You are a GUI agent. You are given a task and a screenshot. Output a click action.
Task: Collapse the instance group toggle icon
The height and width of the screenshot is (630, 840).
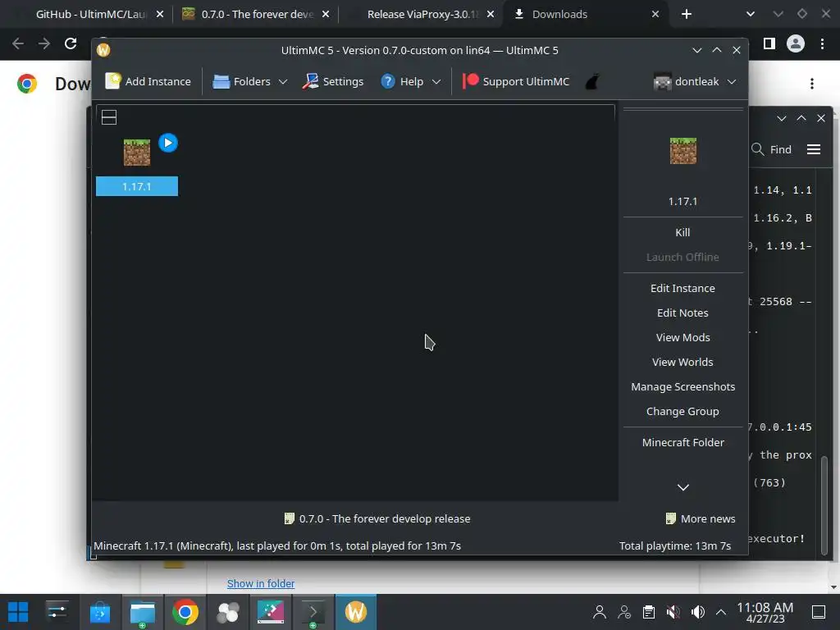click(x=109, y=117)
